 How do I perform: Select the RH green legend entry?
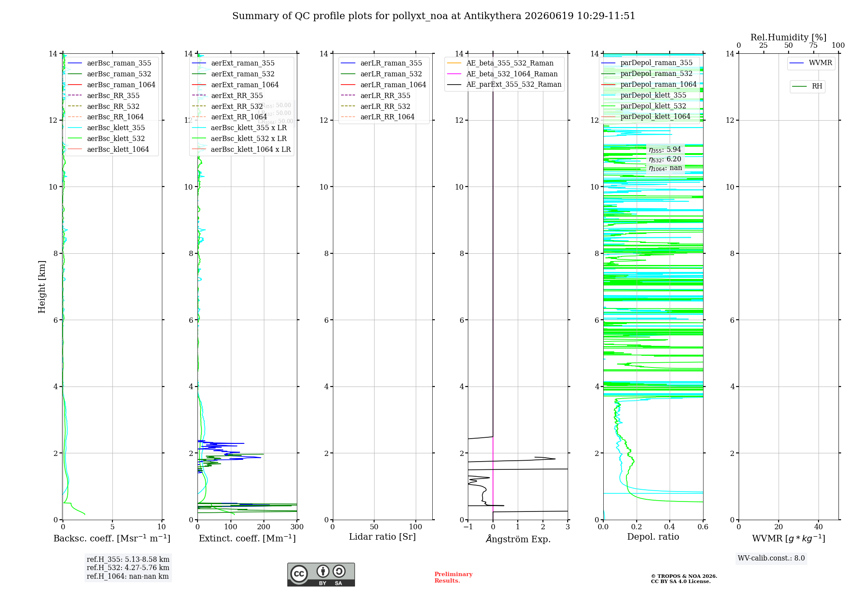pyautogui.click(x=807, y=86)
